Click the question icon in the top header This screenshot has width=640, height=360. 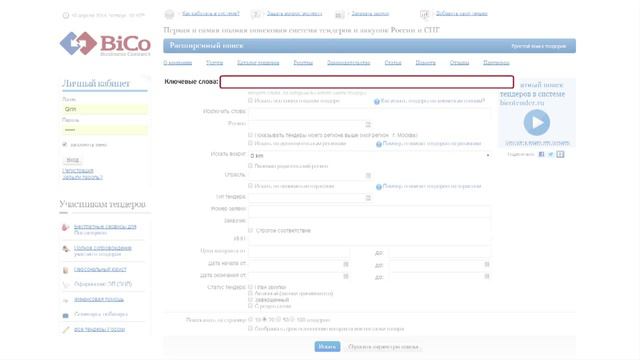point(256,14)
